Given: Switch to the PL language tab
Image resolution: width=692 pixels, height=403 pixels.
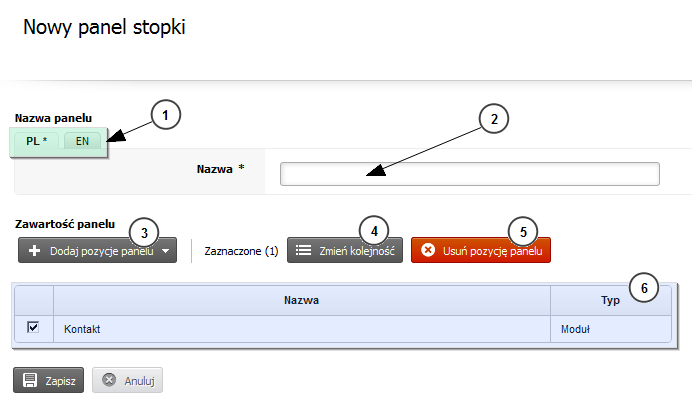Looking at the screenshot, I should pyautogui.click(x=36, y=141).
